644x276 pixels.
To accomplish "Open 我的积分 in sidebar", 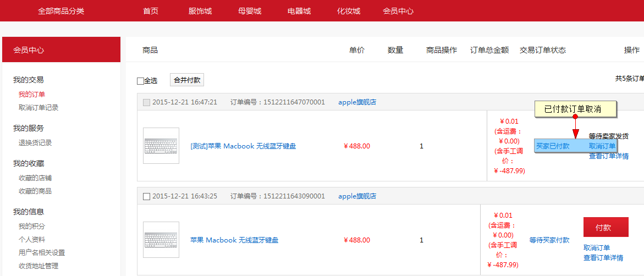I will [32, 227].
